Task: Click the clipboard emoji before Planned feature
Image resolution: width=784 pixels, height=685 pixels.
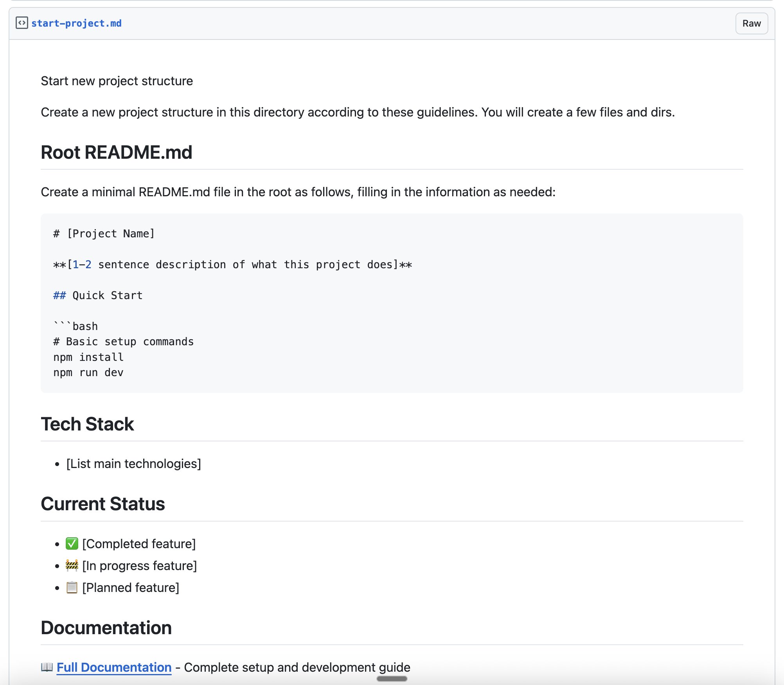Action: 72,587
